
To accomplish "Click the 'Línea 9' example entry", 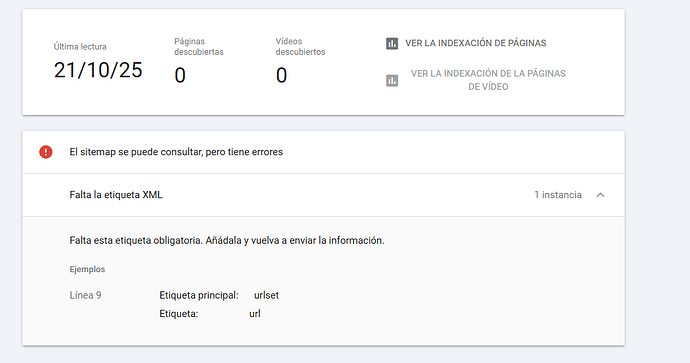I will [85, 295].
